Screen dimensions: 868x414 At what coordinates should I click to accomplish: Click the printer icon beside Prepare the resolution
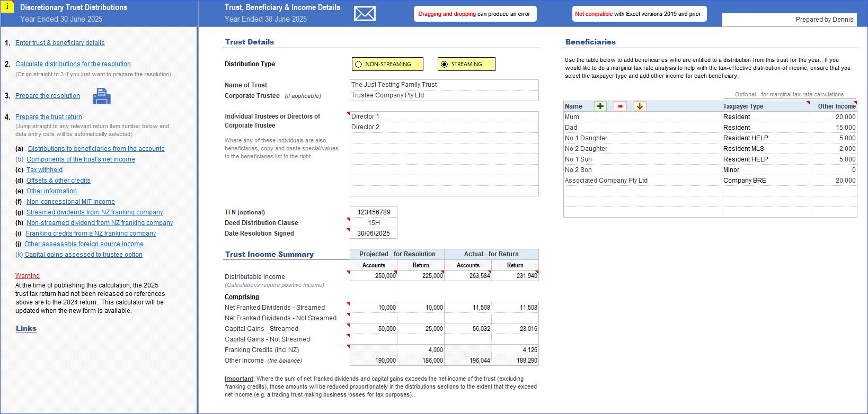point(101,96)
